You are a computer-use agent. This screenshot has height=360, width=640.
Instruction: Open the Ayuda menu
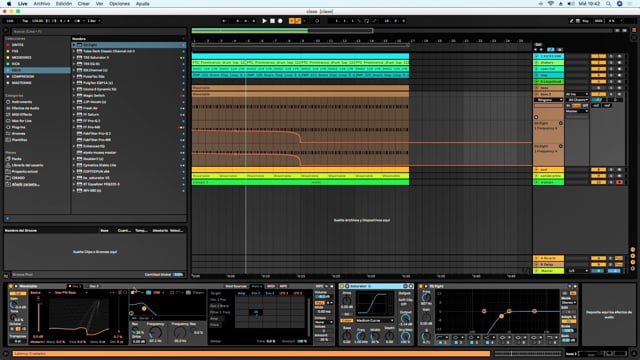pyautogui.click(x=142, y=4)
